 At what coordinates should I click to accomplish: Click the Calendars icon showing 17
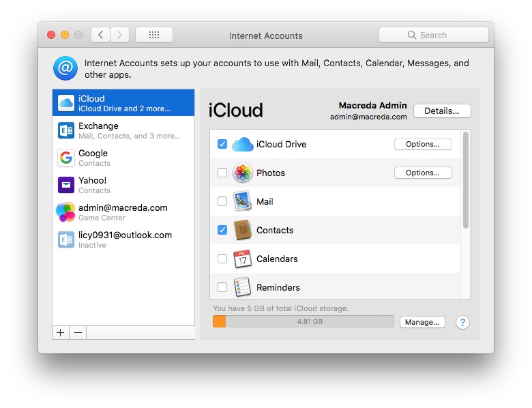(x=243, y=259)
